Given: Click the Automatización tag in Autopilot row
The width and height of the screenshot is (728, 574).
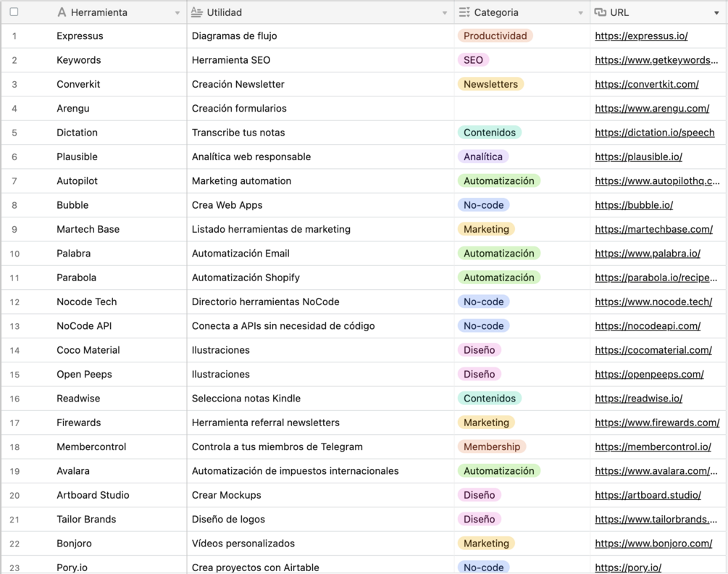Looking at the screenshot, I should coord(498,181).
